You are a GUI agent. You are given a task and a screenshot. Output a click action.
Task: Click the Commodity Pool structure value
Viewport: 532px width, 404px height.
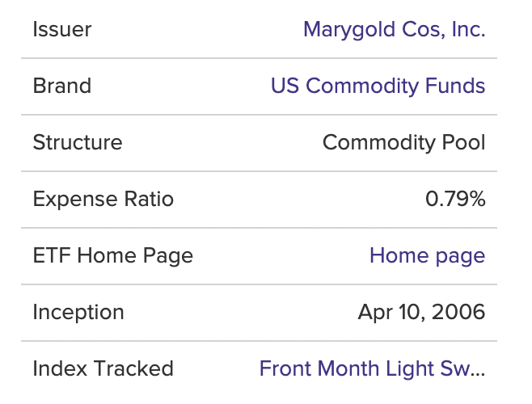tap(403, 142)
